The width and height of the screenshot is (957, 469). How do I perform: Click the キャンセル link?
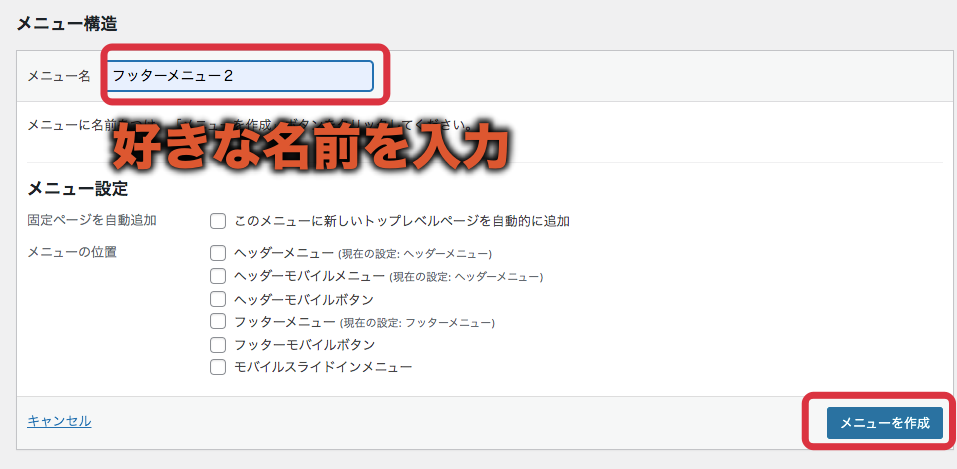tap(59, 421)
